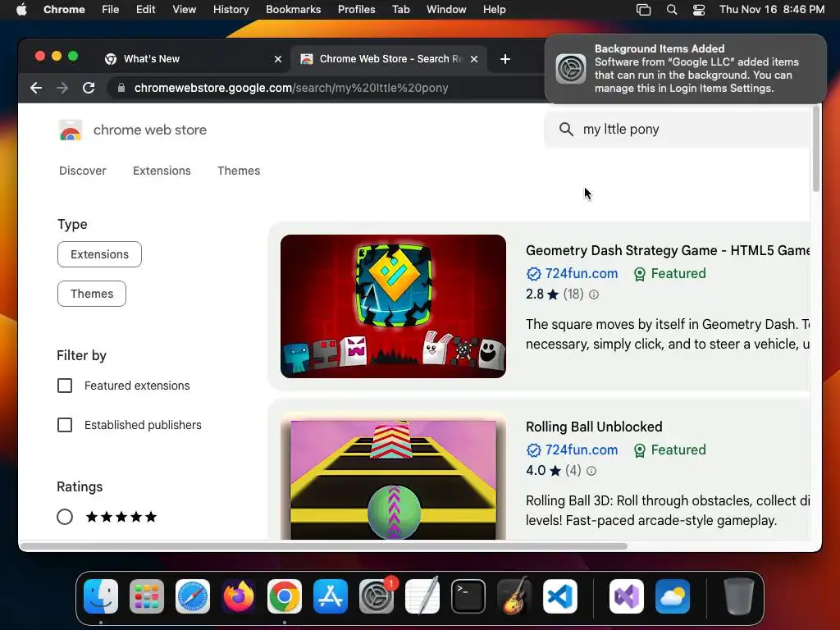Open App Store from the dock
This screenshot has height=630, width=840.
331,596
